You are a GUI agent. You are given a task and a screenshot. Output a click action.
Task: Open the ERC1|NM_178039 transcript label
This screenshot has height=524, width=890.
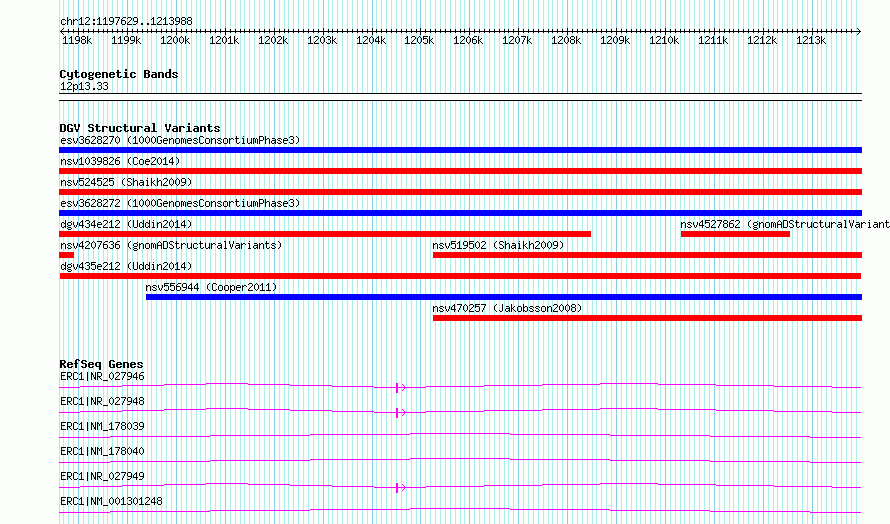coord(102,426)
